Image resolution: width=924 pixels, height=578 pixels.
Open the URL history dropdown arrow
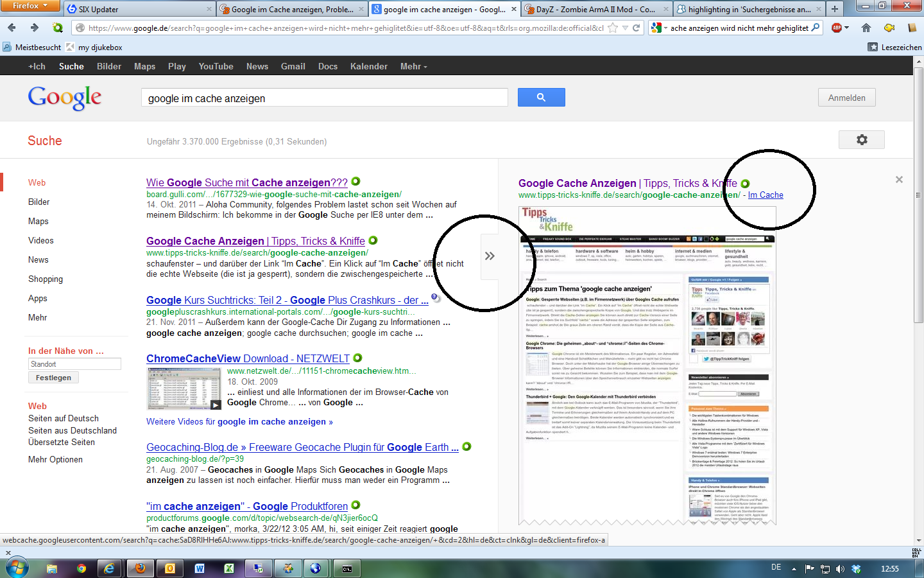click(x=625, y=28)
